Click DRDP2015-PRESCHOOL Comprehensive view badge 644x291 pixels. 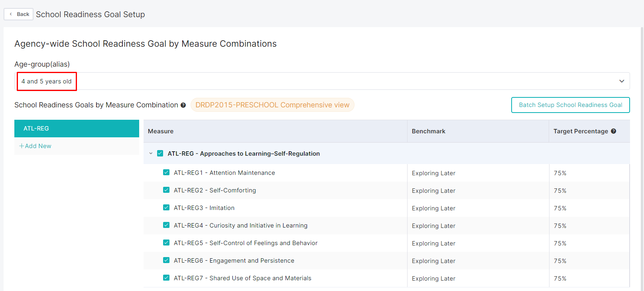pos(272,105)
